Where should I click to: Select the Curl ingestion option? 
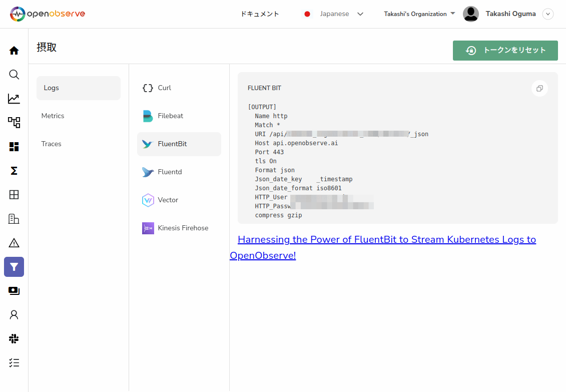[x=179, y=88]
